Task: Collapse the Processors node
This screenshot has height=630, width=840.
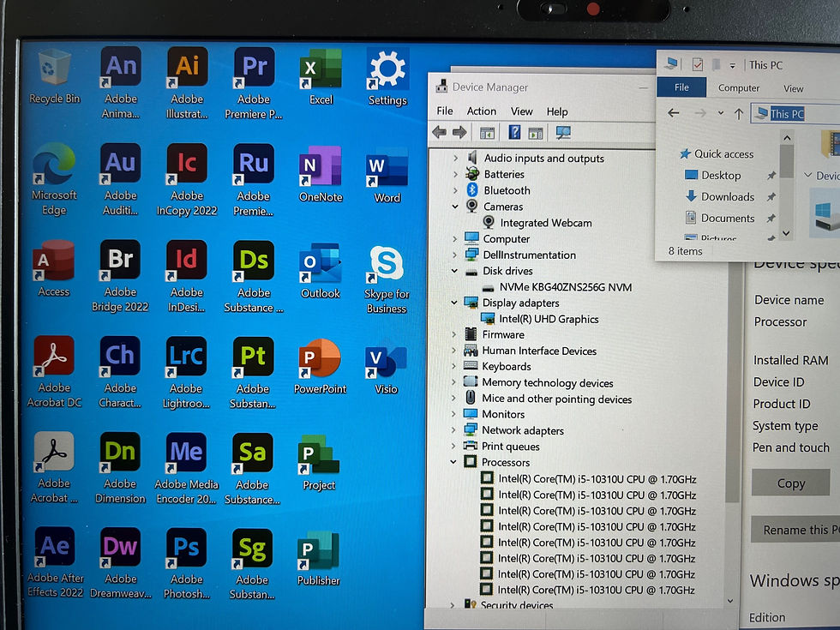Action: 453,462
